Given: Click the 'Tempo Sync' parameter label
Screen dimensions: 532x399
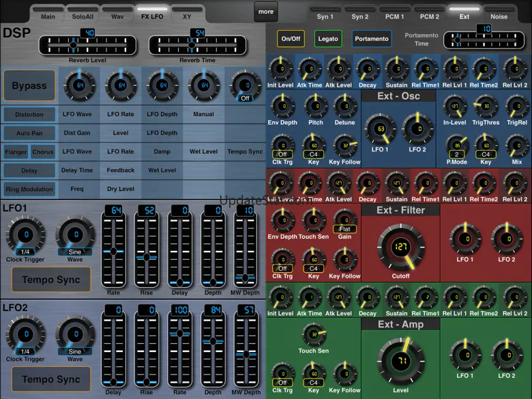Looking at the screenshot, I should pyautogui.click(x=245, y=151).
